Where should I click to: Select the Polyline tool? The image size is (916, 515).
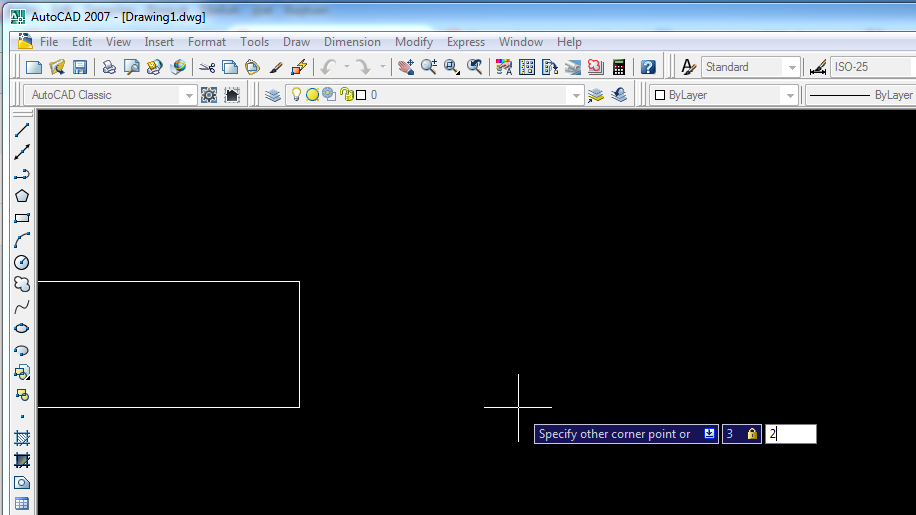(22, 174)
